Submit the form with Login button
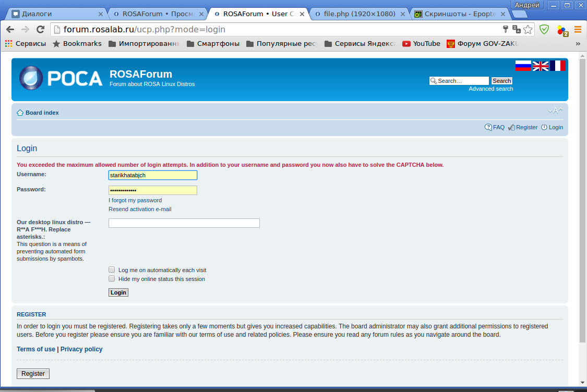The image size is (587, 392). (x=118, y=292)
